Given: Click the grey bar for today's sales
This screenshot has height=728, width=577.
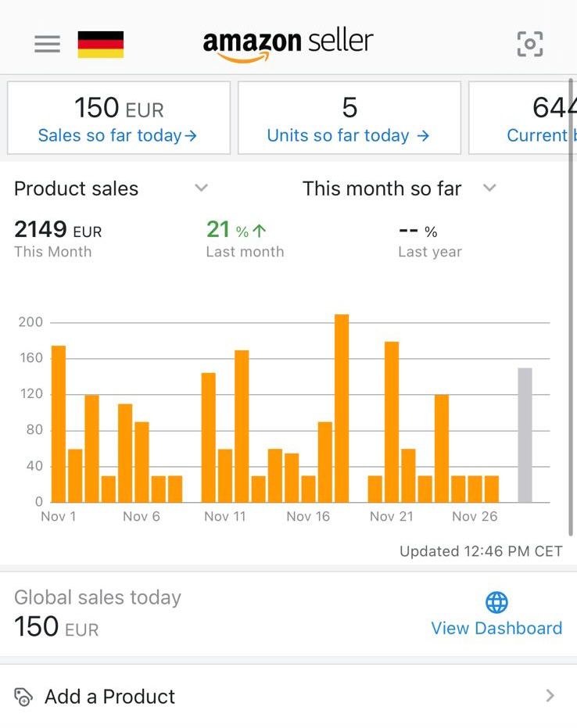Looking at the screenshot, I should click(525, 435).
